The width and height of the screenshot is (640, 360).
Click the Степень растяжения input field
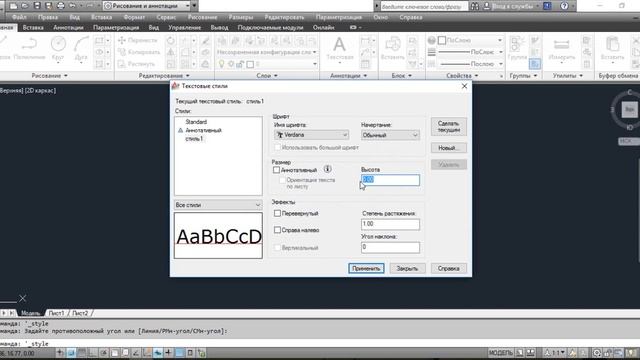click(x=390, y=224)
